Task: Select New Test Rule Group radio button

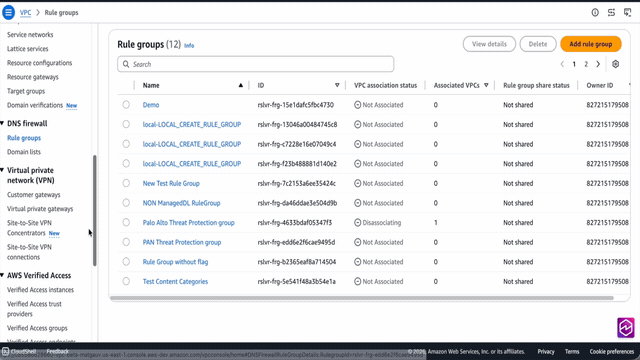Action: tap(126, 183)
